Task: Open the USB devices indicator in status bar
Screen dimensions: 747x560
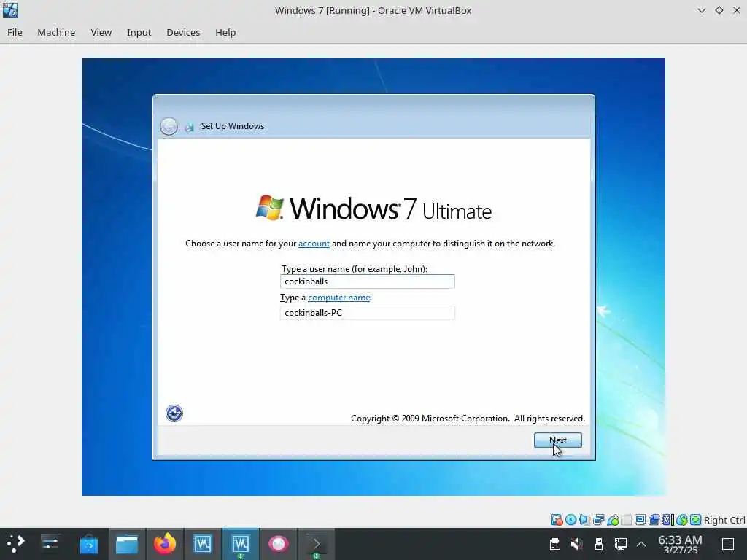Action: coord(613,519)
